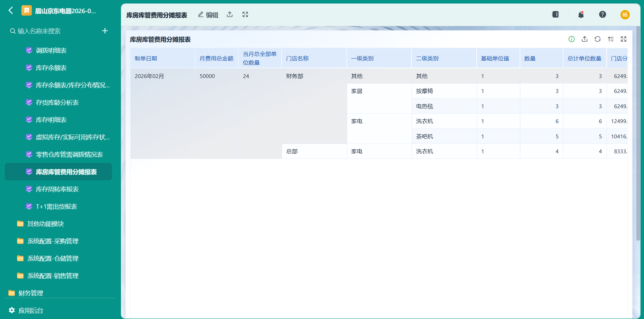Expand the report panel to fullscreen
The width and height of the screenshot is (644, 319).
pos(624,39)
